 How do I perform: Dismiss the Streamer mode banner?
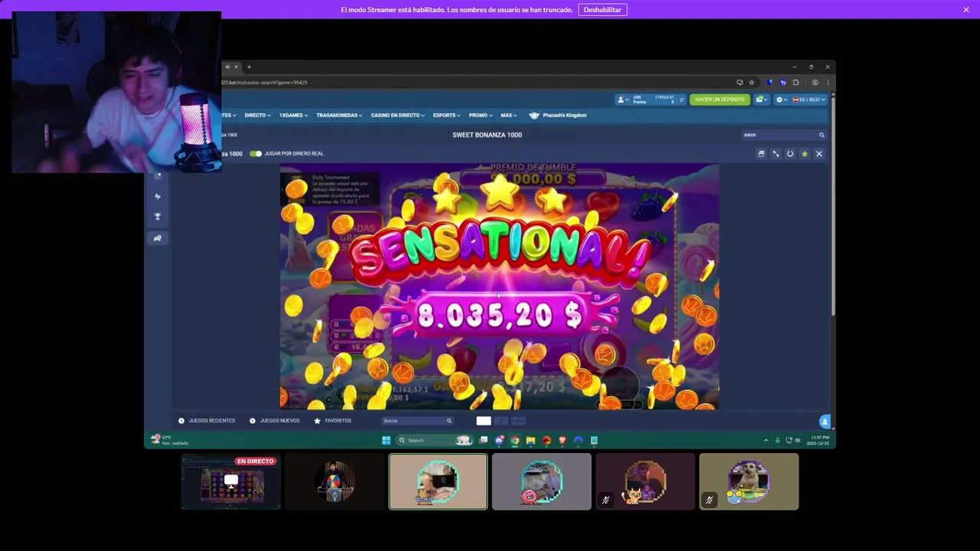(966, 9)
